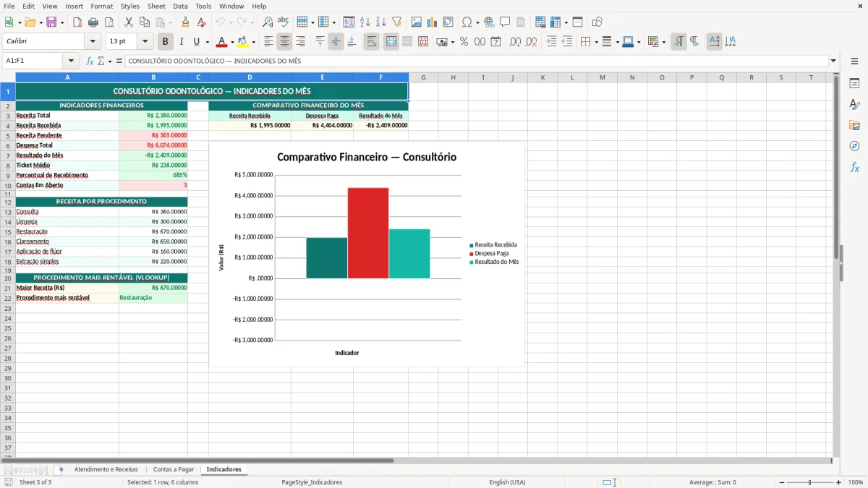Click the Print icon
The image size is (868, 488).
pos(93,22)
